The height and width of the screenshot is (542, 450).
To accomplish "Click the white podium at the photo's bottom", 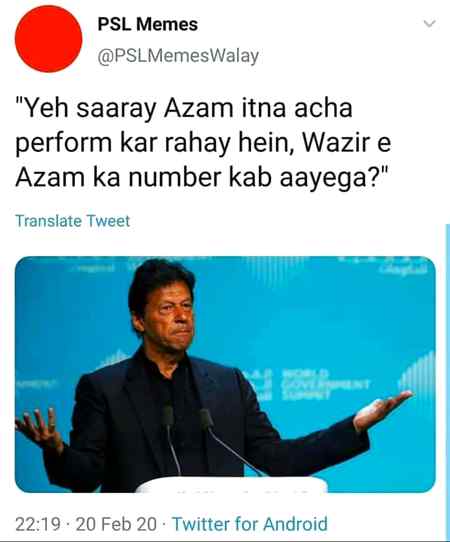I will [231, 484].
